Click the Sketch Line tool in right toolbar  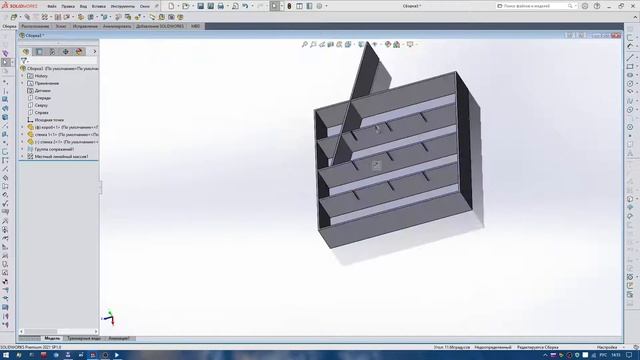630,57
